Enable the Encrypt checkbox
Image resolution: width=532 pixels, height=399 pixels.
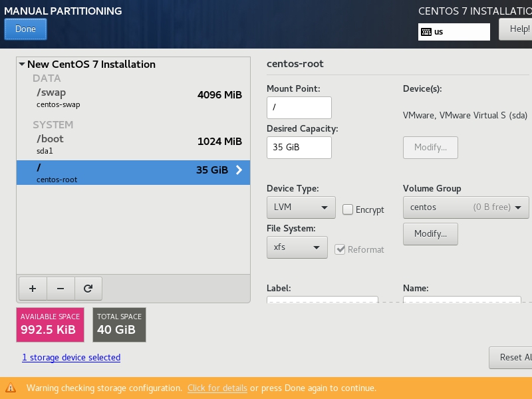347,209
